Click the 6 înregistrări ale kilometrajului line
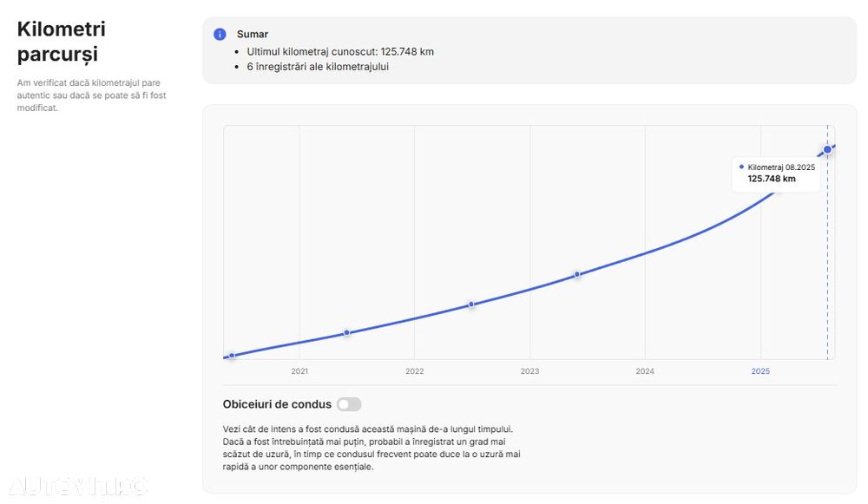Screen dimensions: 868x504 (318, 67)
